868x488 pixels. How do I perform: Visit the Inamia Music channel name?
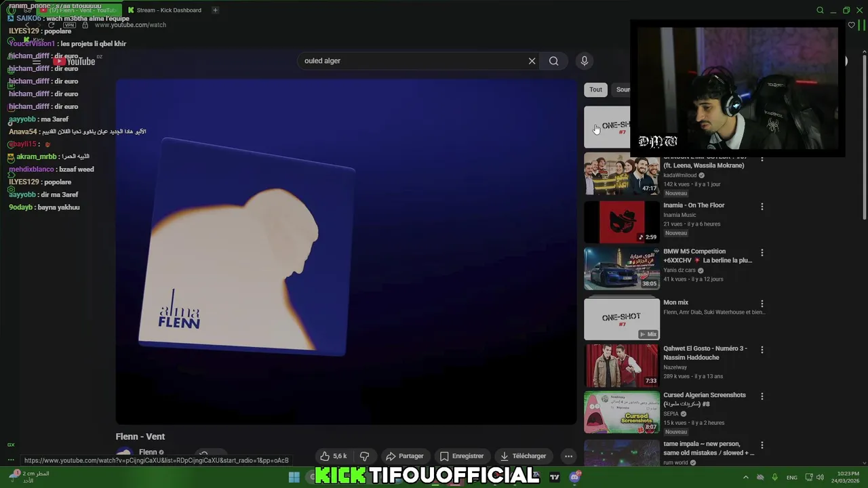[679, 215]
